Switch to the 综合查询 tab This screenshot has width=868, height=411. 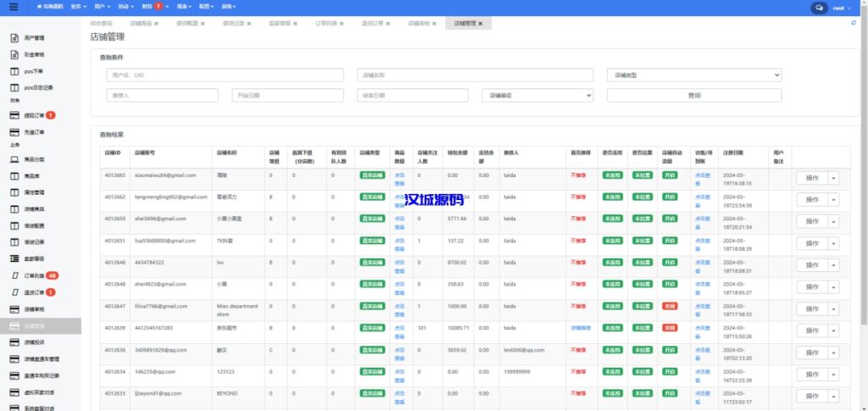click(101, 24)
